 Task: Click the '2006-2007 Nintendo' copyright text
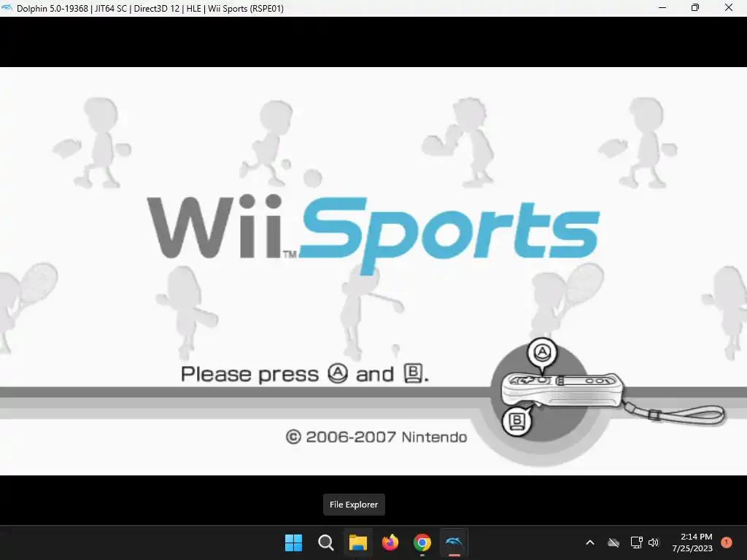(x=376, y=437)
